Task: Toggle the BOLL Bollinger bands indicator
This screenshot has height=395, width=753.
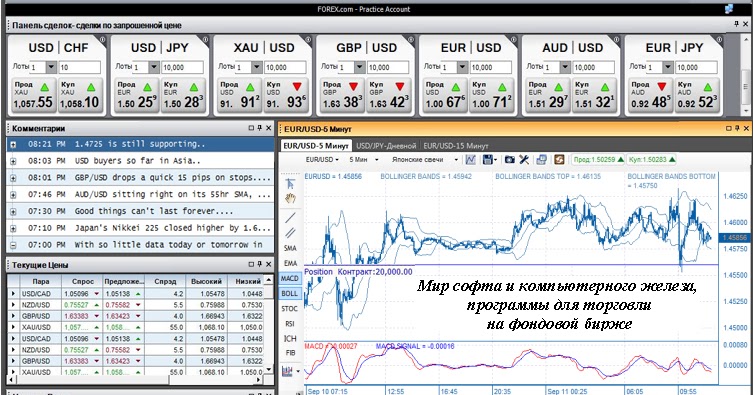Action: pos(290,293)
